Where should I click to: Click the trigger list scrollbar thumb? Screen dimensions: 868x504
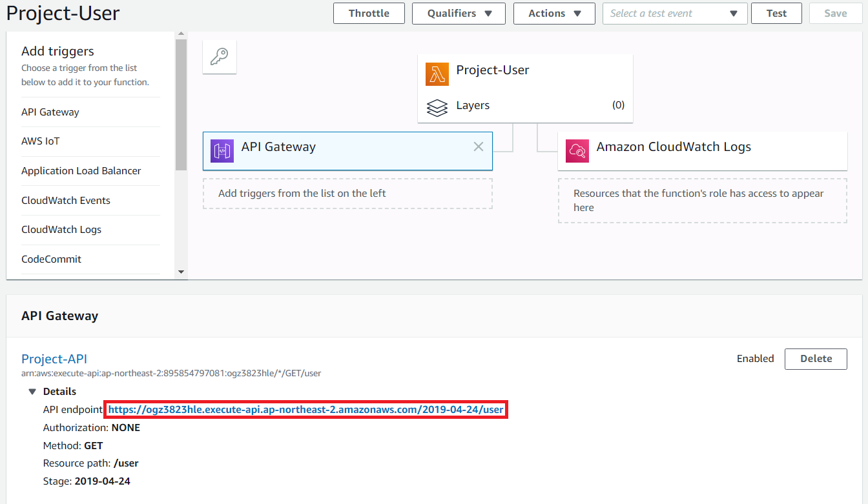click(181, 105)
